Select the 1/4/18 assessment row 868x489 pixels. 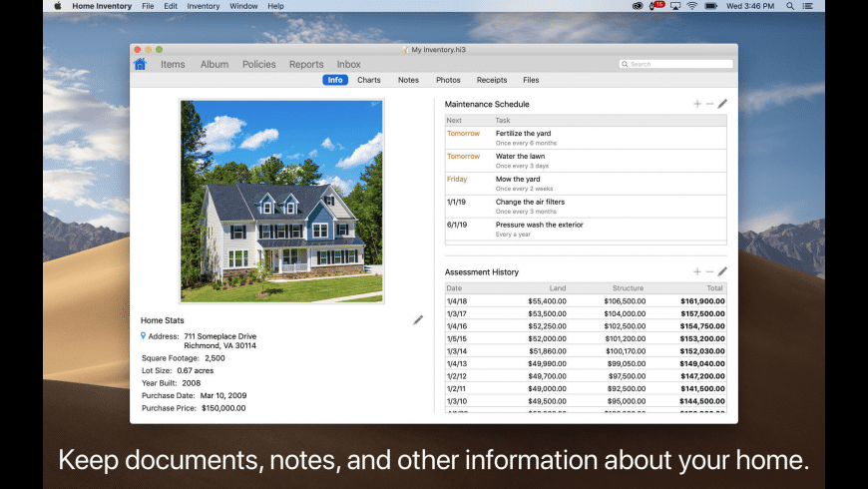click(x=586, y=301)
